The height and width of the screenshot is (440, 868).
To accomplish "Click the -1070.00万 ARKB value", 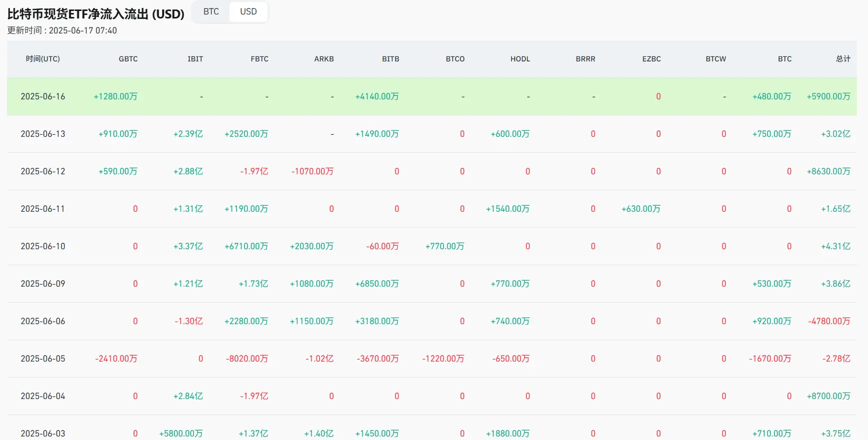I will (312, 171).
